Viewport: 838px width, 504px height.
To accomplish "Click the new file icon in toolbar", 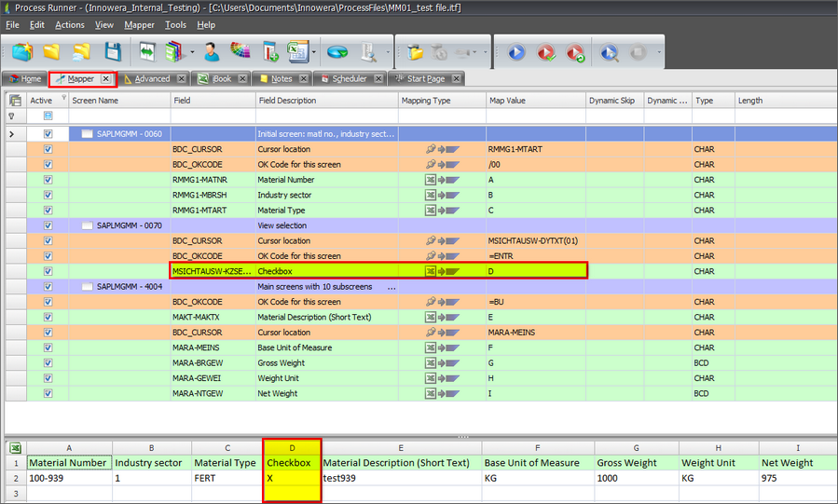I will pyautogui.click(x=21, y=52).
